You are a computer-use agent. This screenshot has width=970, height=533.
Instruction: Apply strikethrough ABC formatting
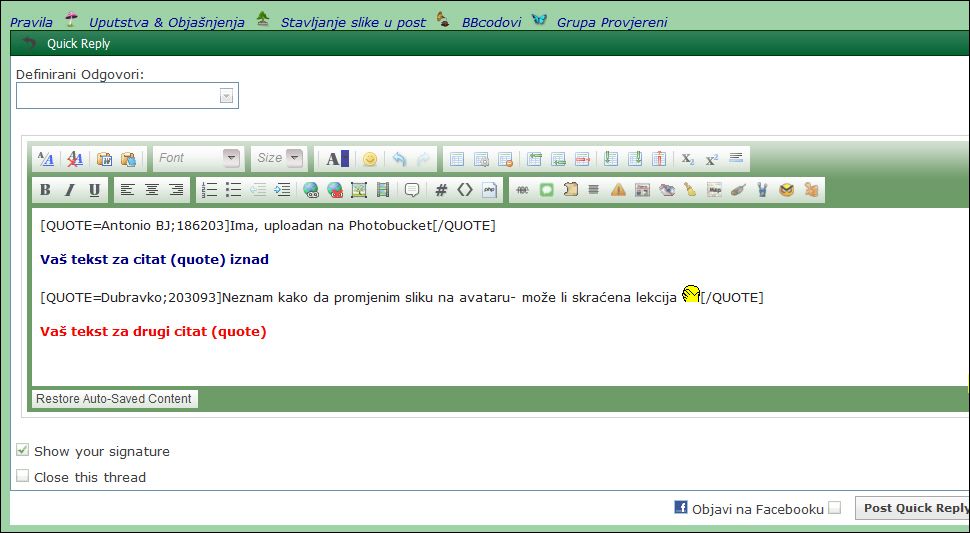522,190
